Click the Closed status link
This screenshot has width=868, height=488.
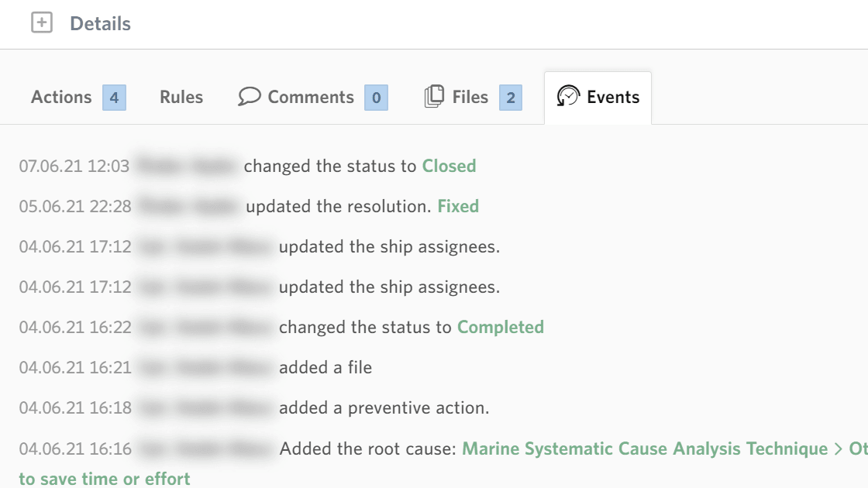[x=449, y=166]
